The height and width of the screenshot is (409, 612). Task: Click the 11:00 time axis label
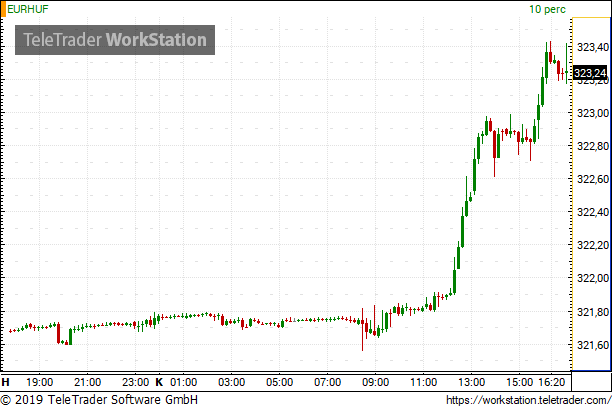pos(423,382)
